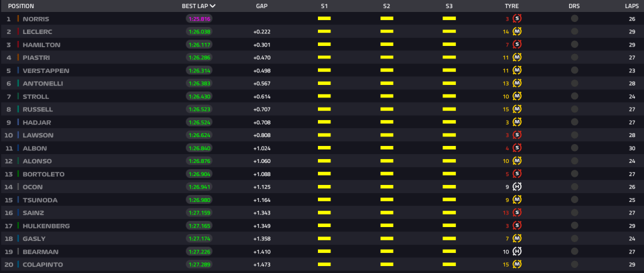644x273 pixels.
Task: Click Lawson's soft tyre icon
Action: (x=517, y=135)
